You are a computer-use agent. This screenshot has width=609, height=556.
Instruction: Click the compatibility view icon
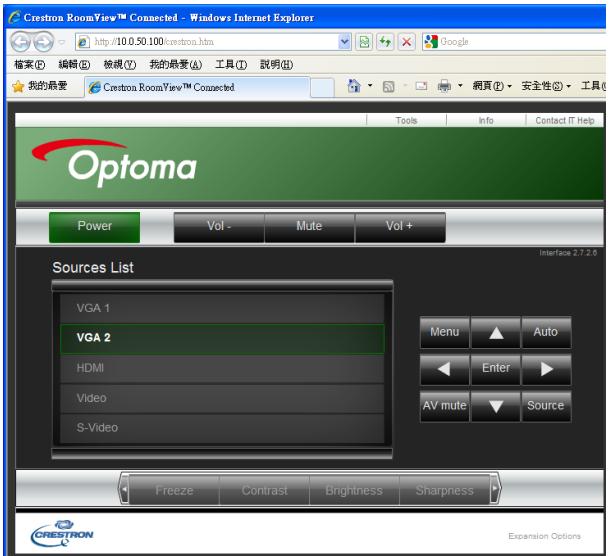pyautogui.click(x=364, y=42)
